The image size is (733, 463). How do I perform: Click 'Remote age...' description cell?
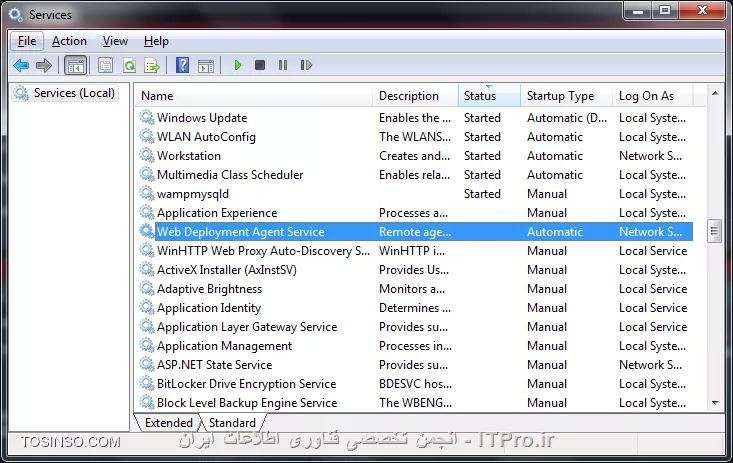415,232
